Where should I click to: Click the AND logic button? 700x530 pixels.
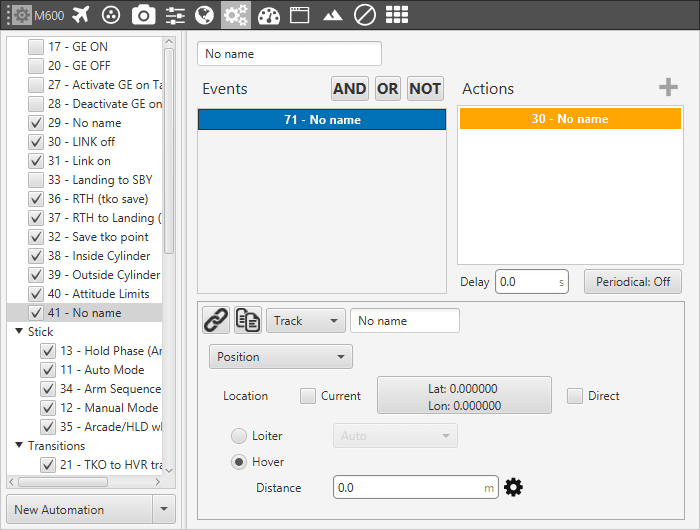coord(350,88)
